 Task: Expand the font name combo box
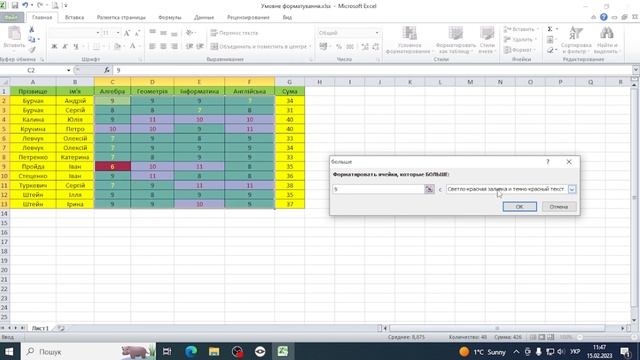98,33
